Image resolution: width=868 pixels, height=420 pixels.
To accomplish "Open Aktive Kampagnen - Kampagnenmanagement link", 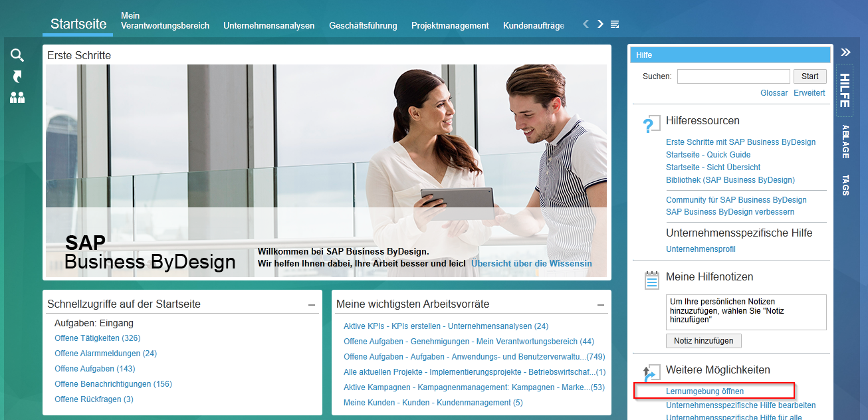I will point(474,387).
